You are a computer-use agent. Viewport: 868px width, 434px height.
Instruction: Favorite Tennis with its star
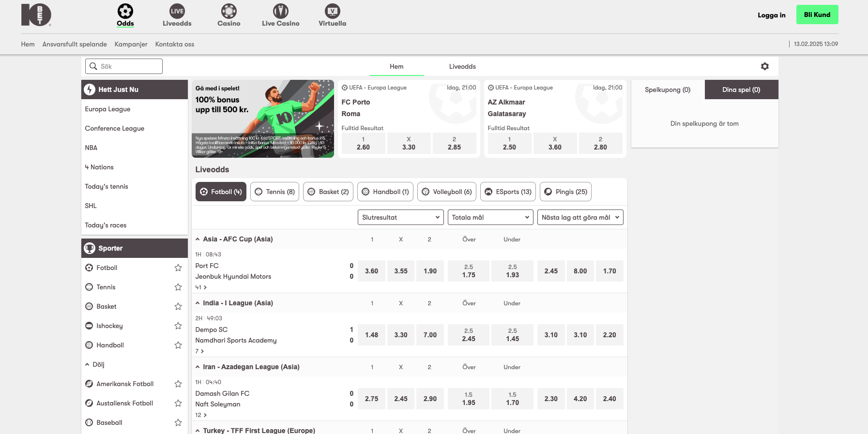tap(178, 287)
